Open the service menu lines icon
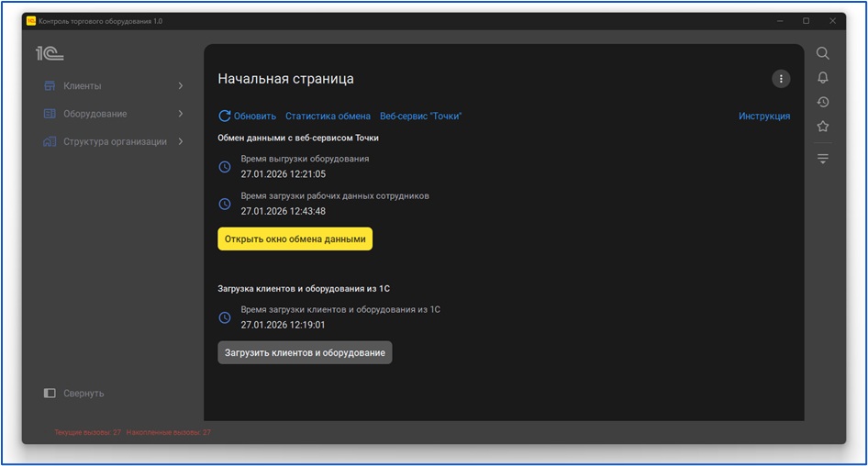The height and width of the screenshot is (466, 868). pos(823,159)
